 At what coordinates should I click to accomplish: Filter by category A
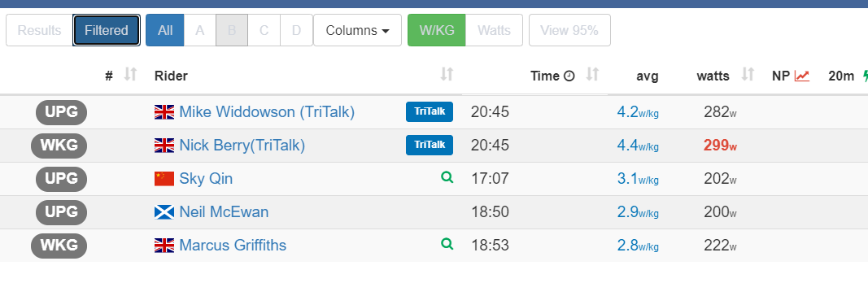pos(200,30)
